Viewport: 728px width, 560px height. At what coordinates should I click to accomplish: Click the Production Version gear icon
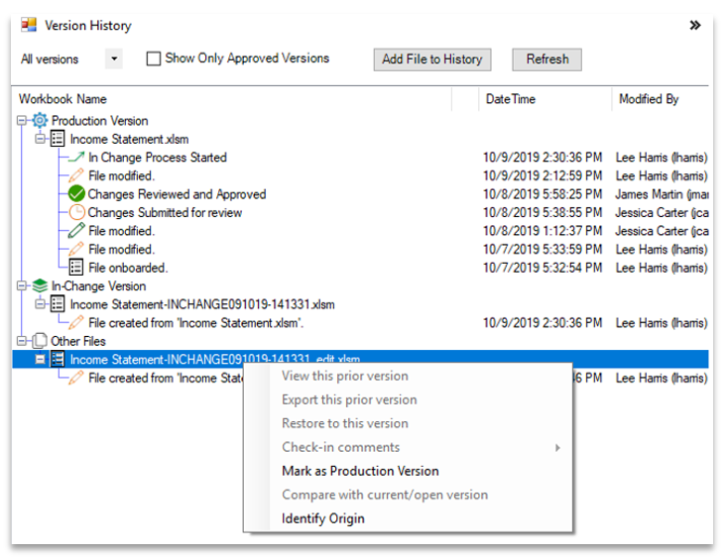click(40, 121)
